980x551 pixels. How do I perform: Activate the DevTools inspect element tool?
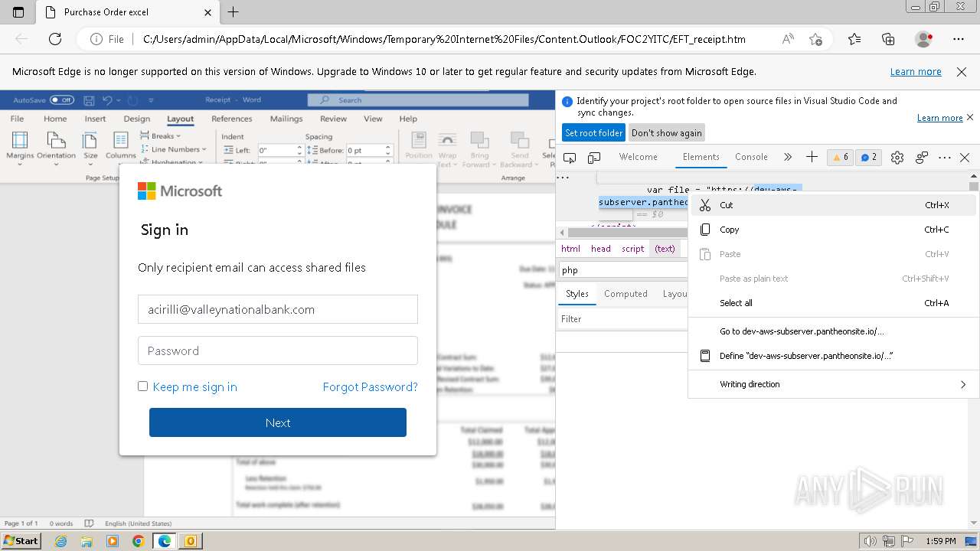[570, 157]
